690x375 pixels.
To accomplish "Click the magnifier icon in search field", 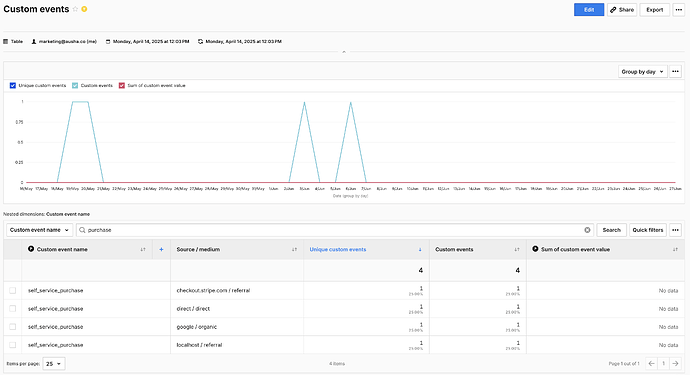I will click(82, 230).
